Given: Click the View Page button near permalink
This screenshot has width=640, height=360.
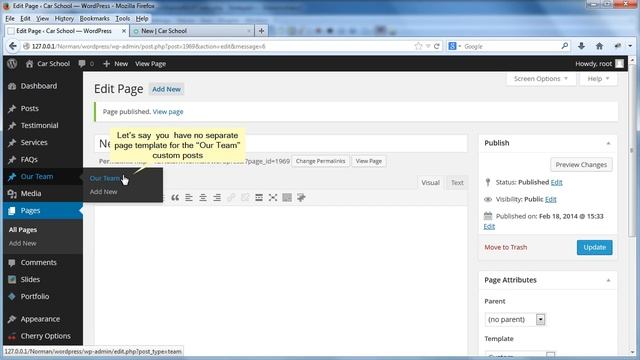Looking at the screenshot, I should (x=369, y=161).
